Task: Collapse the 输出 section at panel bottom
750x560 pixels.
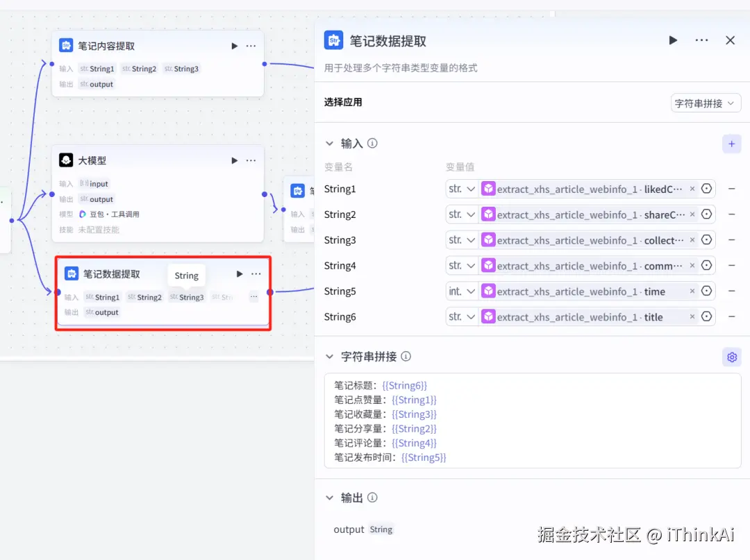Action: (x=329, y=498)
